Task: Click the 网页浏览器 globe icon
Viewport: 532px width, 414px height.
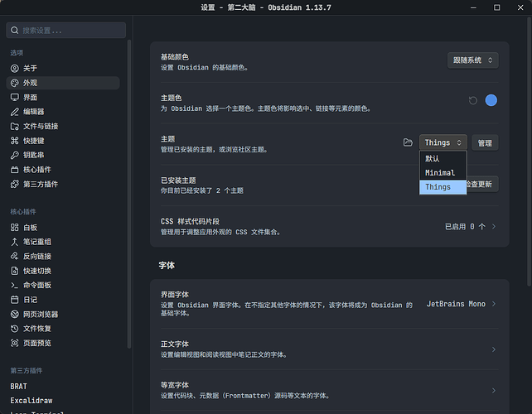Action: click(x=15, y=315)
